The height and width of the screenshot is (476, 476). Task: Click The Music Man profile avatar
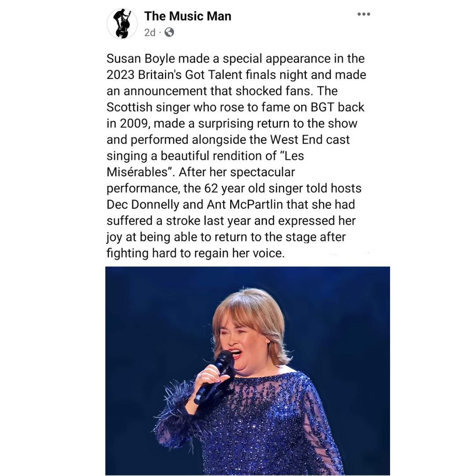tap(122, 24)
